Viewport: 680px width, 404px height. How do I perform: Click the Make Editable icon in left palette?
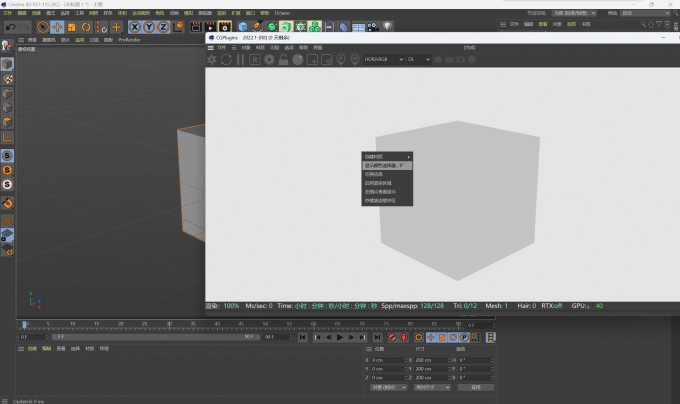(x=7, y=46)
